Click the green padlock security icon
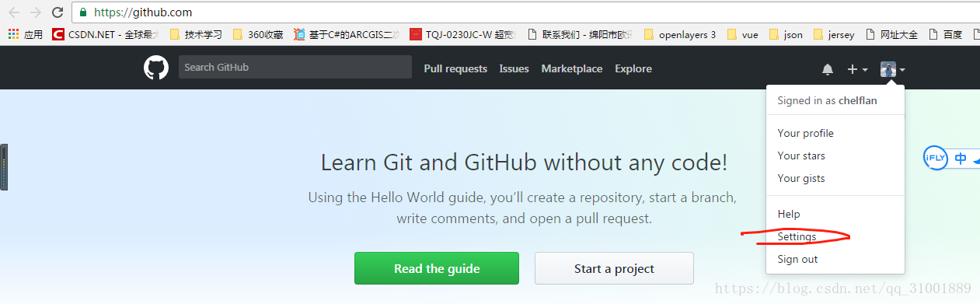The width and height of the screenshot is (980, 304). tap(84, 12)
